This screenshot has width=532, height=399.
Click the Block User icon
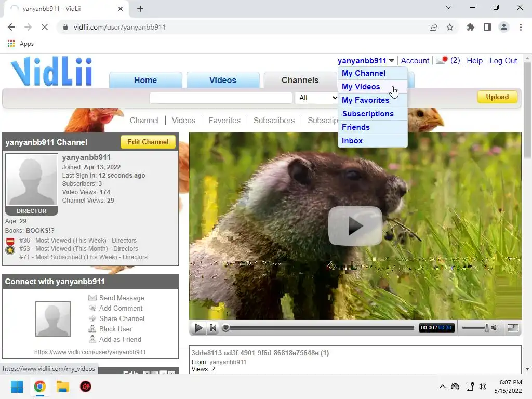(x=92, y=329)
